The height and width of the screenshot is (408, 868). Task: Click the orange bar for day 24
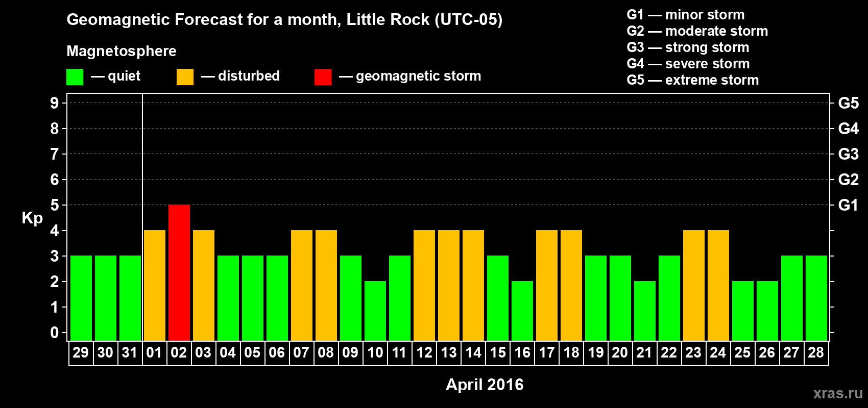[718, 286]
